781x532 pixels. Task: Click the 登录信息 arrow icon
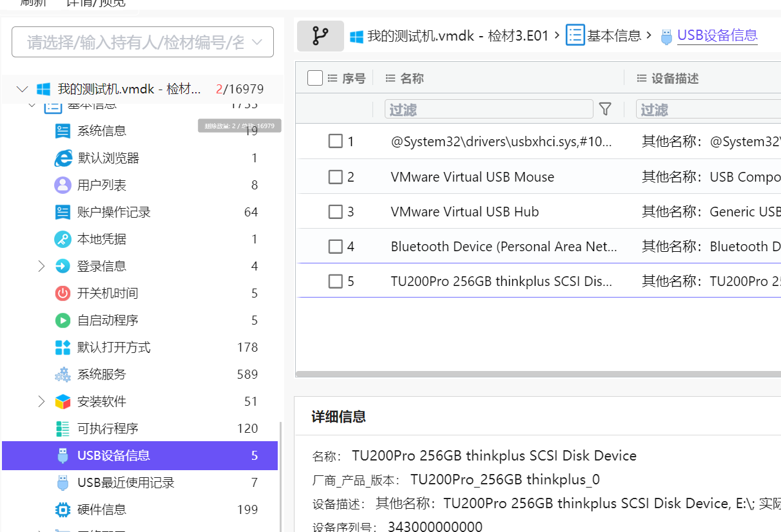point(63,266)
